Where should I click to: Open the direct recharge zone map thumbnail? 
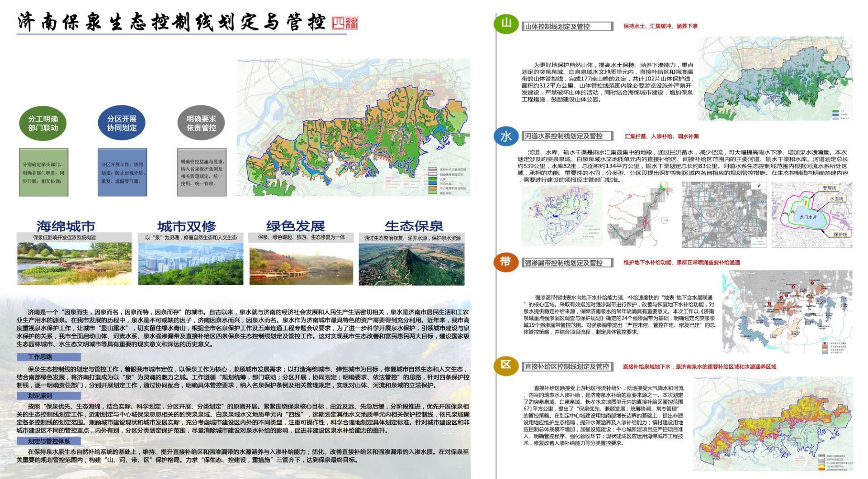(773, 424)
